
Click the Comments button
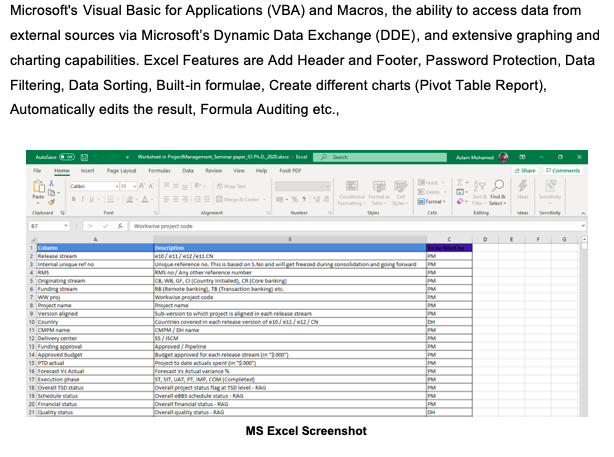tap(563, 171)
